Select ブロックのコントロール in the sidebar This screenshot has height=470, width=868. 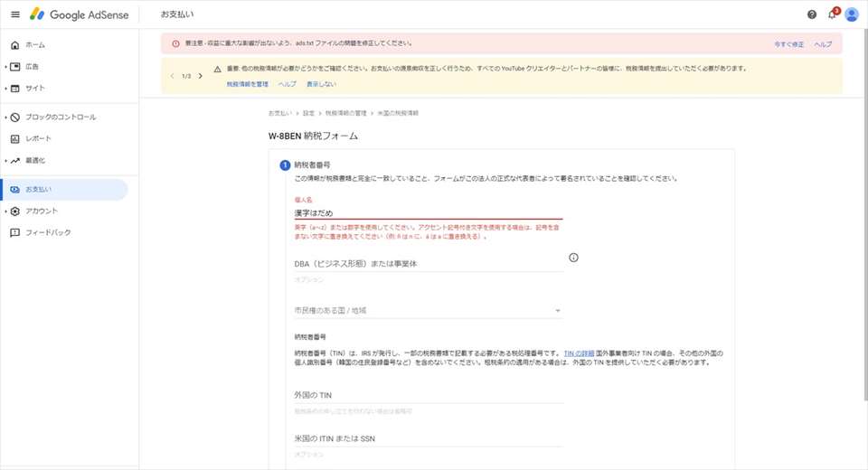click(61, 117)
